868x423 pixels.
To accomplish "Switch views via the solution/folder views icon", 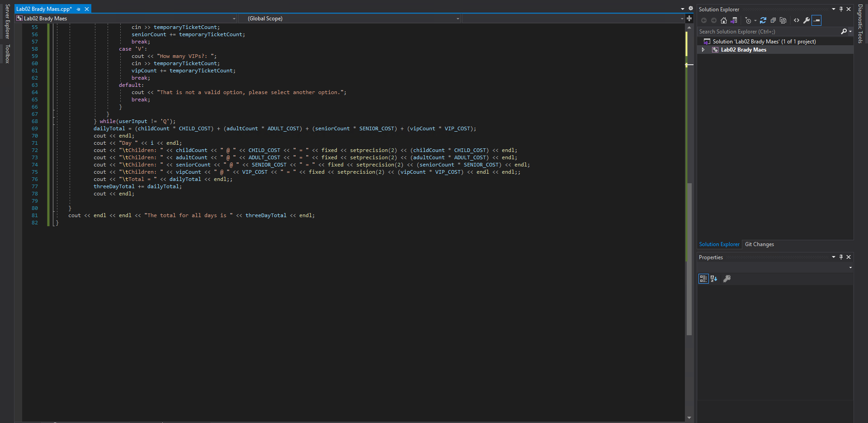I will pos(734,20).
